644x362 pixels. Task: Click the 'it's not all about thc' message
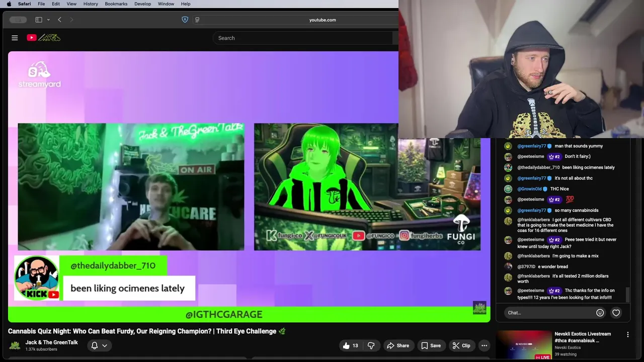point(574,178)
